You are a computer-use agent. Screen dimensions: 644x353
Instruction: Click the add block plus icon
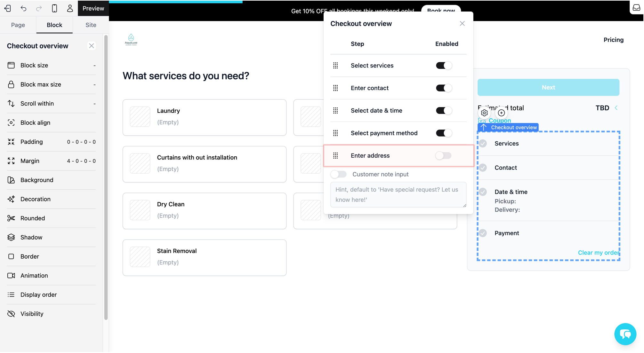[x=501, y=113]
